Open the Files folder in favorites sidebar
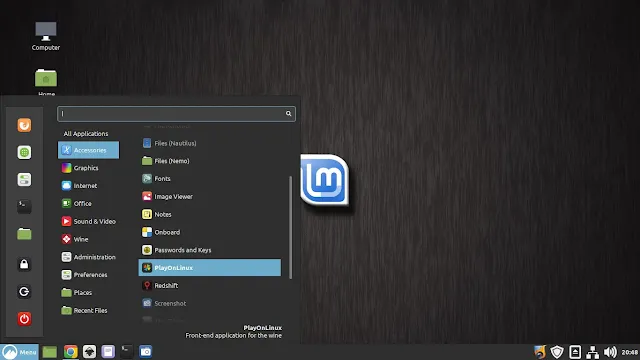This screenshot has height=360, width=640. (24, 234)
